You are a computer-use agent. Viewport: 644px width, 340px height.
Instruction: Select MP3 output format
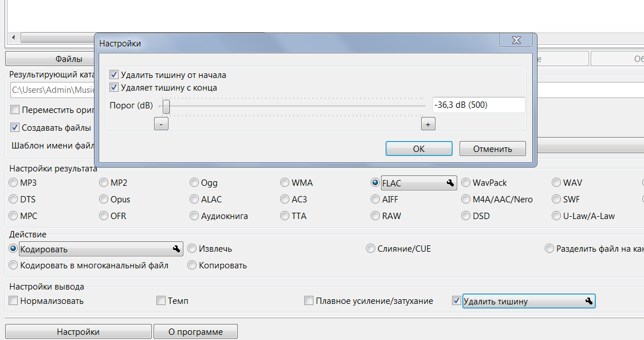14,183
